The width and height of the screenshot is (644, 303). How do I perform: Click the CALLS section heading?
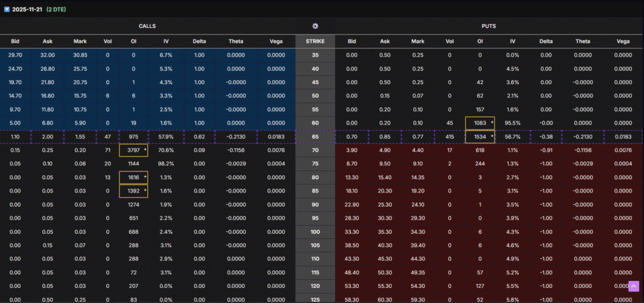click(147, 26)
